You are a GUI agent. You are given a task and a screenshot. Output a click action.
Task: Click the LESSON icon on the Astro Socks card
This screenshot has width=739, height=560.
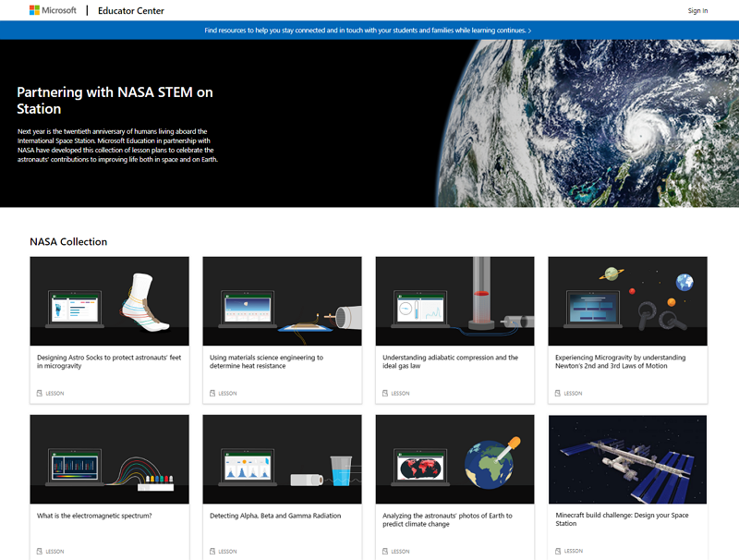click(39, 392)
